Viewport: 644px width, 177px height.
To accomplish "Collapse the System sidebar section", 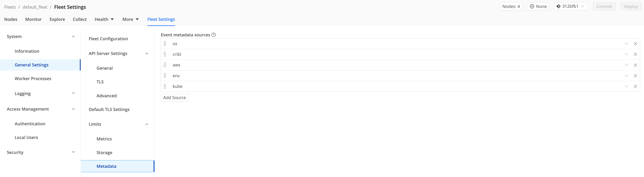I will (73, 37).
